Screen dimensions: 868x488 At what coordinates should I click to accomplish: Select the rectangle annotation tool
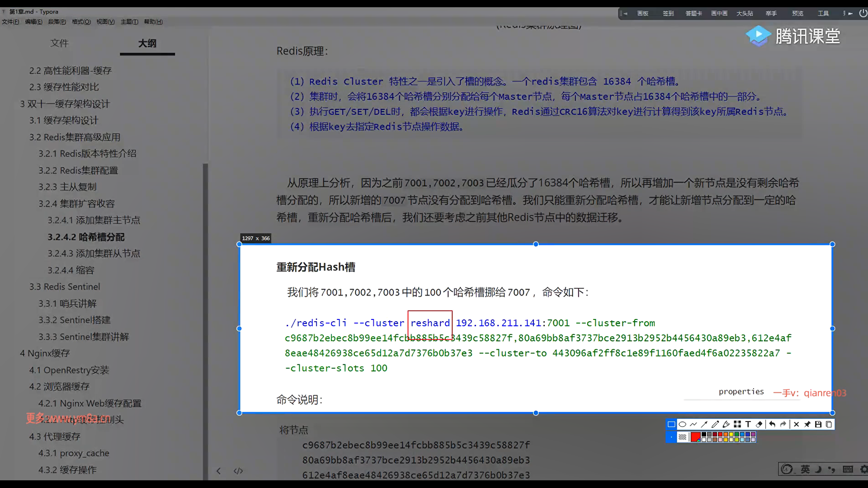coord(671,424)
